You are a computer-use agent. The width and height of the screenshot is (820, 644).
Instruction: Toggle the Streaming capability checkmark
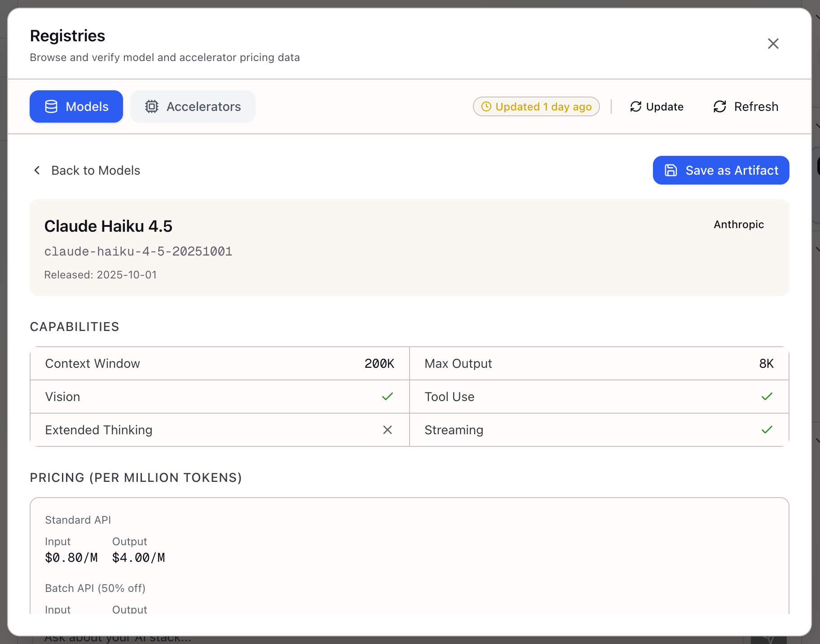767,429
